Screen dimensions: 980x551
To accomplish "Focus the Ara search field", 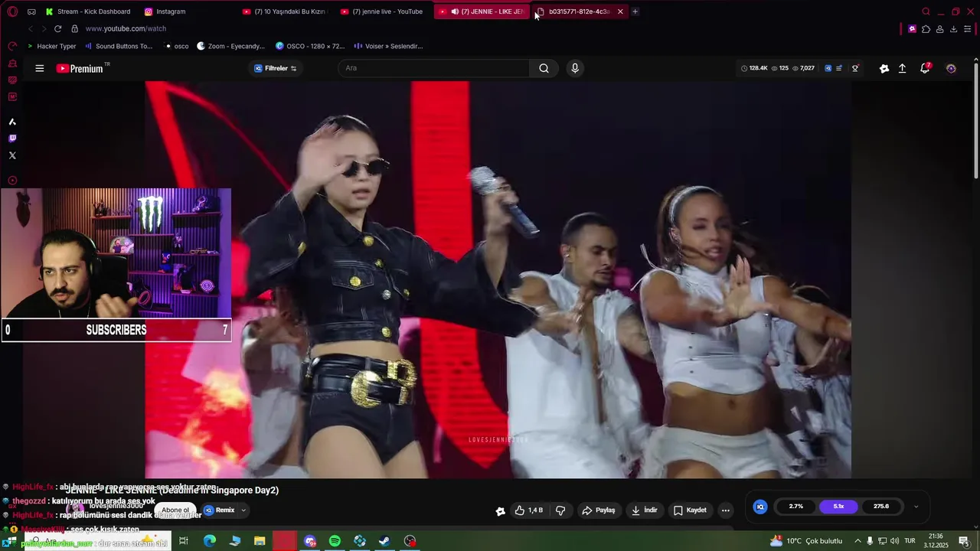I will pos(433,68).
